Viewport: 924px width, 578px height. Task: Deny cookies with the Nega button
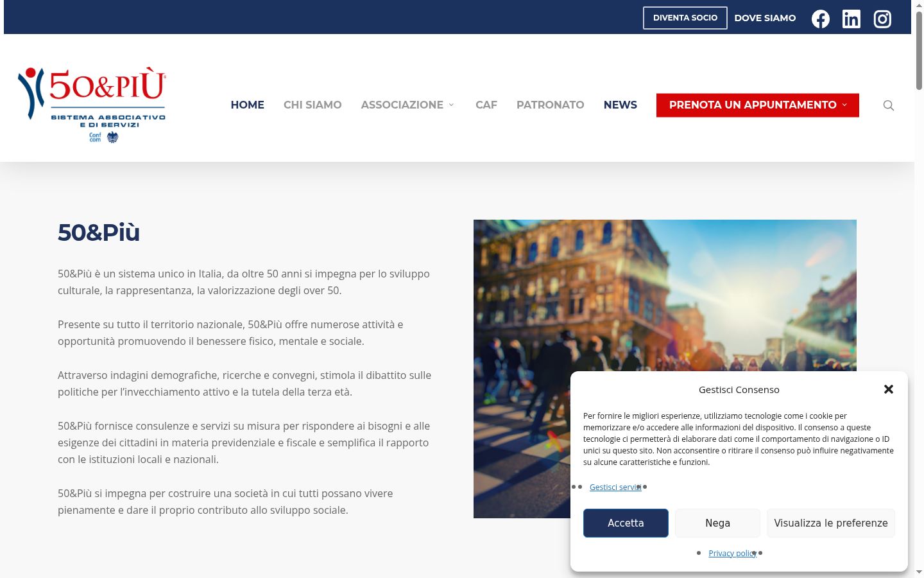717,523
